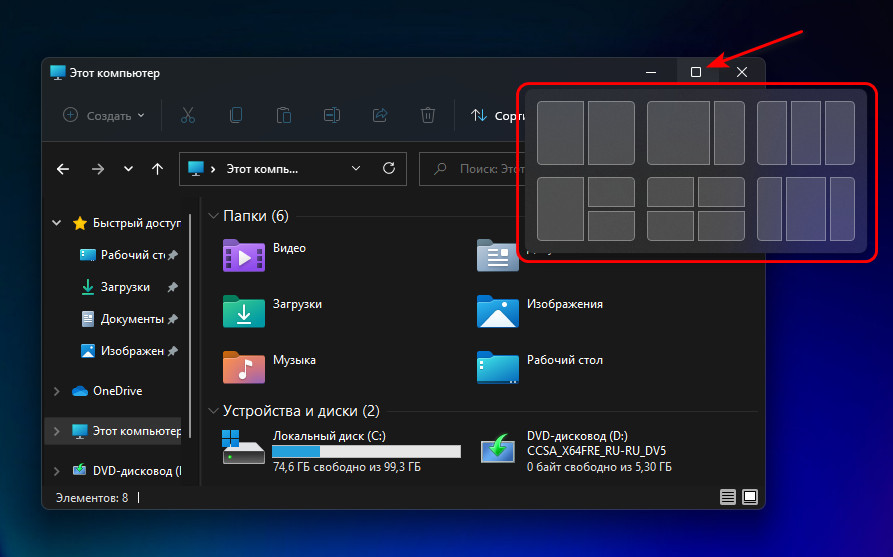Image resolution: width=893 pixels, height=557 pixels.
Task: Snap to middle of three equal columns
Action: [x=806, y=133]
